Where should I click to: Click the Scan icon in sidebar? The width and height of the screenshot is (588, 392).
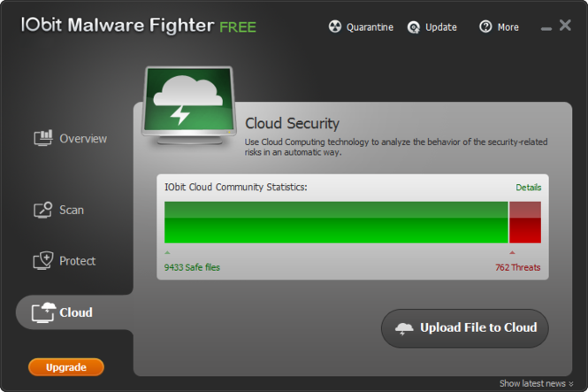pyautogui.click(x=43, y=210)
